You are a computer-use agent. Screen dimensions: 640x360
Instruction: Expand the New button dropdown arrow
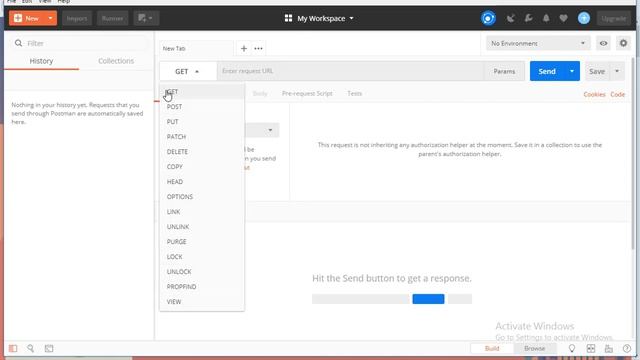click(x=50, y=18)
